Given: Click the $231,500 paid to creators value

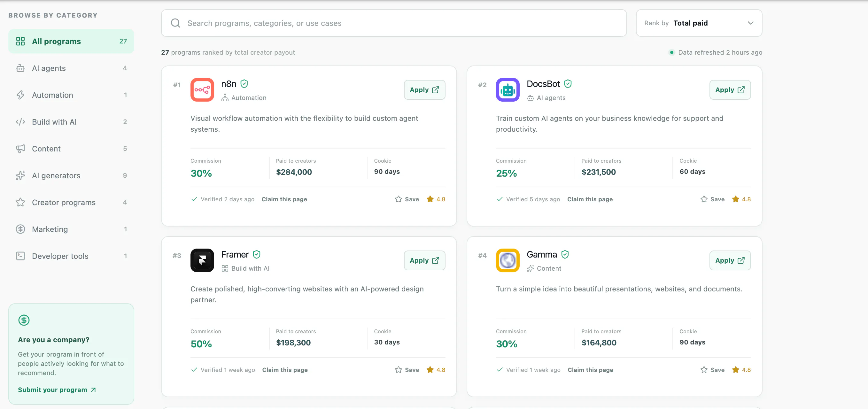Looking at the screenshot, I should coord(599,172).
